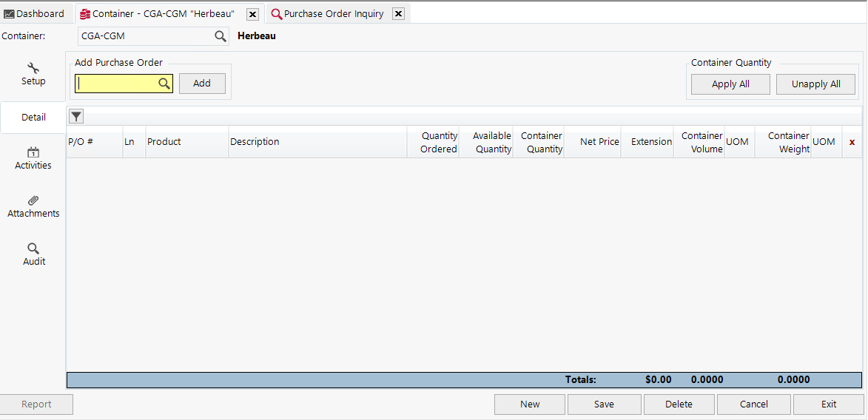Select the Detail side tab

[x=33, y=117]
